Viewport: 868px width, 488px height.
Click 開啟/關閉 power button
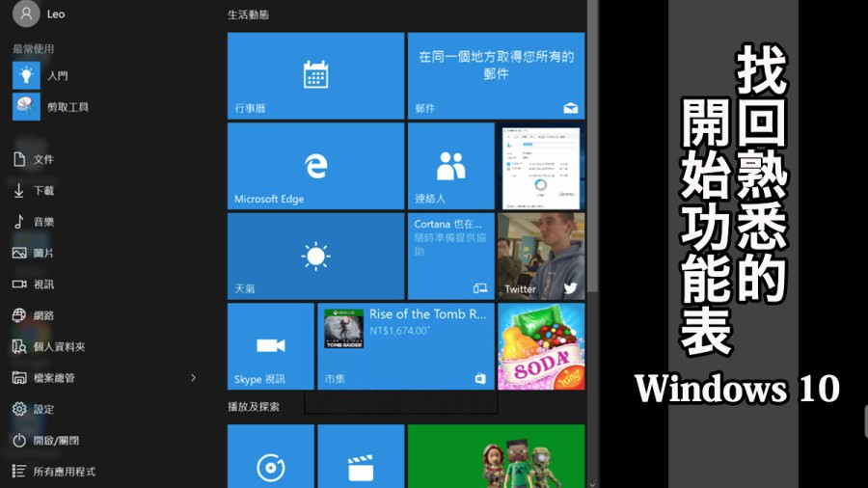click(45, 441)
